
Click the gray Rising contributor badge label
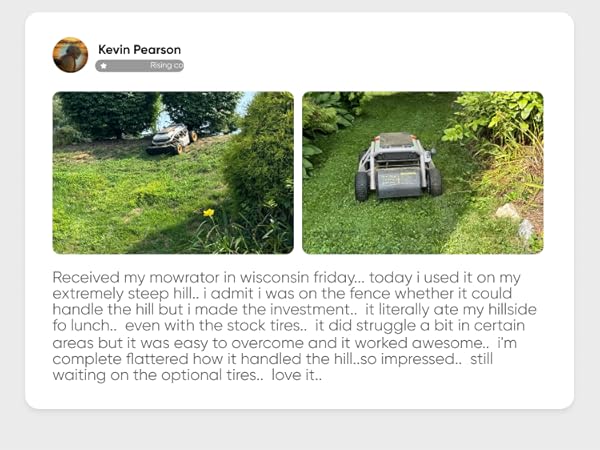[x=139, y=66]
